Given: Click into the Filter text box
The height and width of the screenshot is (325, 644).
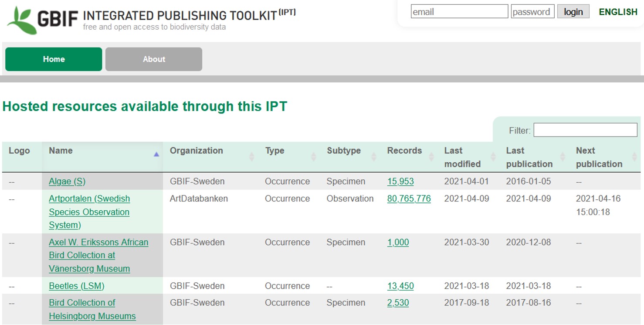Looking at the screenshot, I should click(x=585, y=130).
